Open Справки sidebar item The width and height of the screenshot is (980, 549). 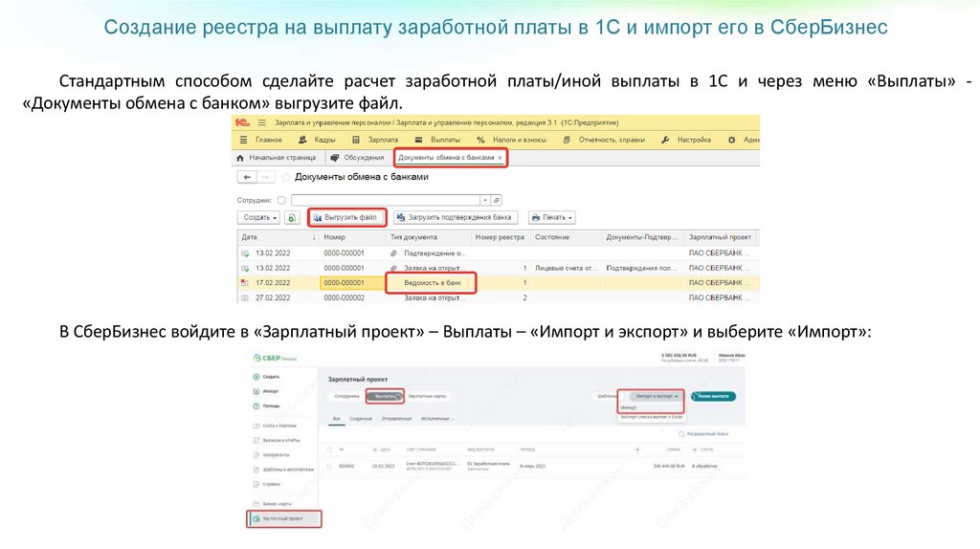click(267, 484)
